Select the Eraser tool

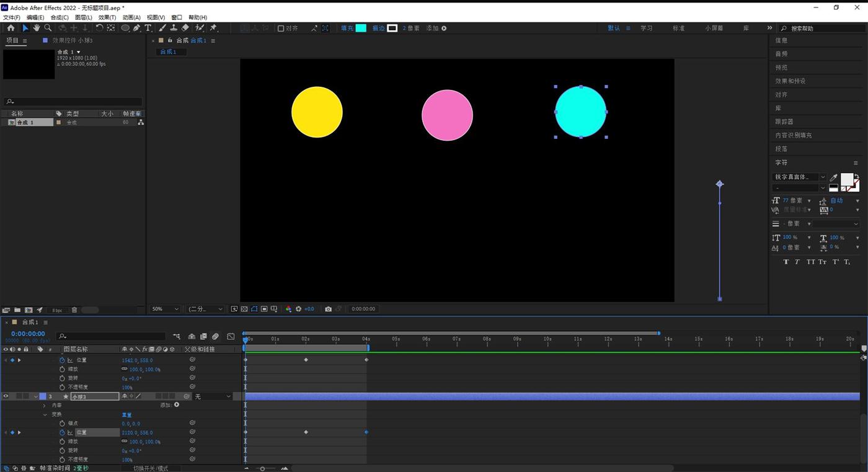point(185,28)
